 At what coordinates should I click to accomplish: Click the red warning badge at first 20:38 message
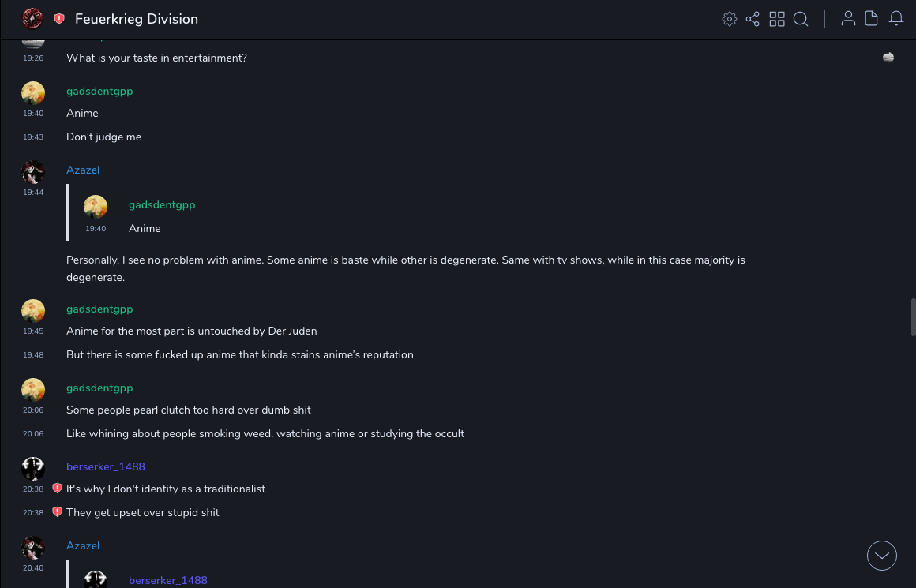57,489
